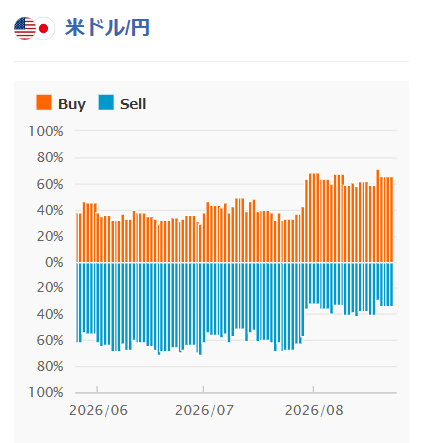This screenshot has height=443, width=423.
Task: Toggle the Sell series legend label
Action: [133, 104]
